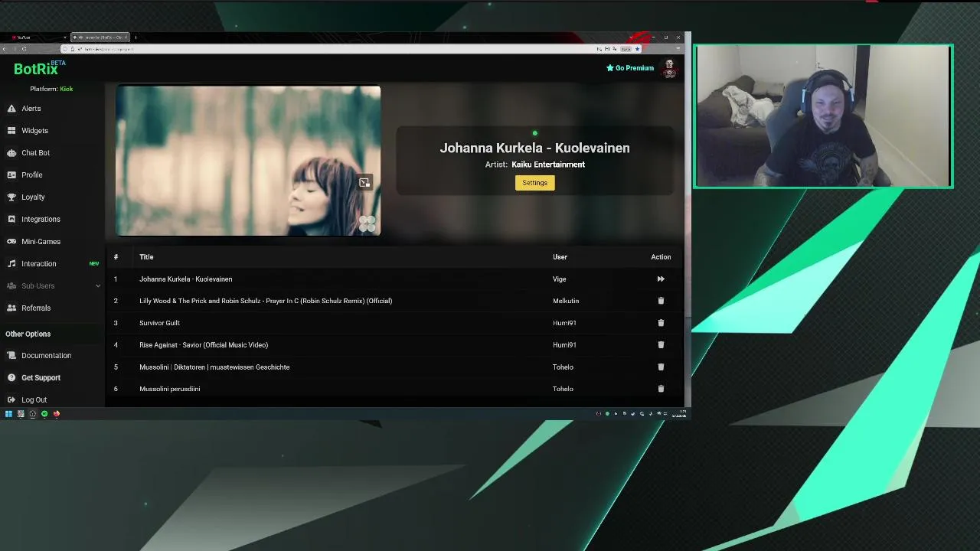This screenshot has height=551, width=980.
Task: Select the BotRix browser tab
Action: click(101, 37)
